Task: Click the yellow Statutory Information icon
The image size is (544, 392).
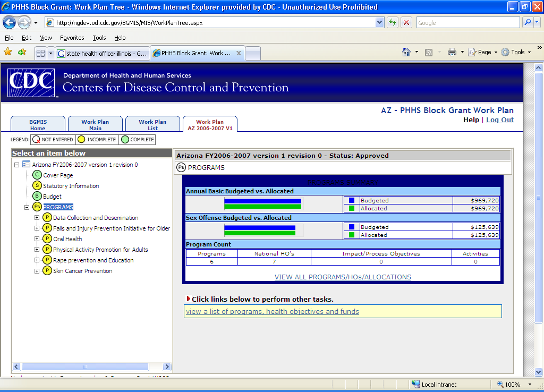Action: point(37,186)
